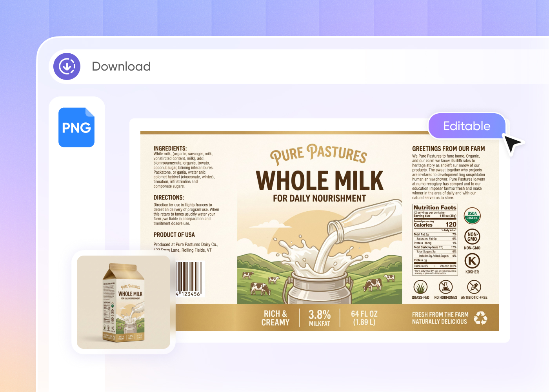Click the Editable badge button
This screenshot has height=392, width=549.
click(x=467, y=126)
